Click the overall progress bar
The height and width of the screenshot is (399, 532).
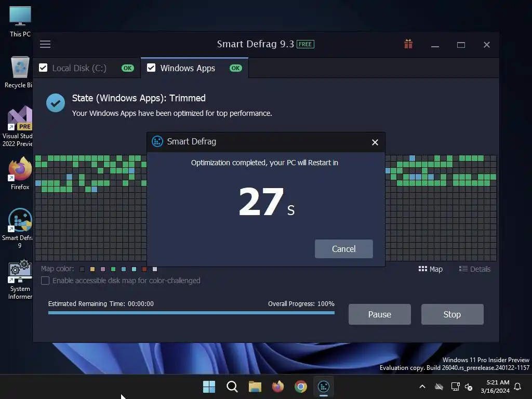point(191,313)
